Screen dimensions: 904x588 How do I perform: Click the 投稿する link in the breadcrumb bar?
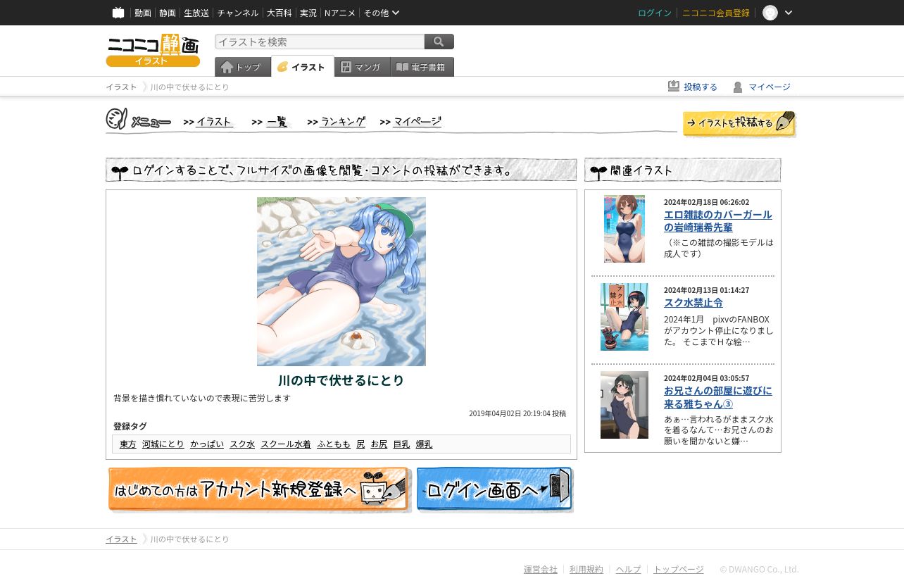pos(701,87)
